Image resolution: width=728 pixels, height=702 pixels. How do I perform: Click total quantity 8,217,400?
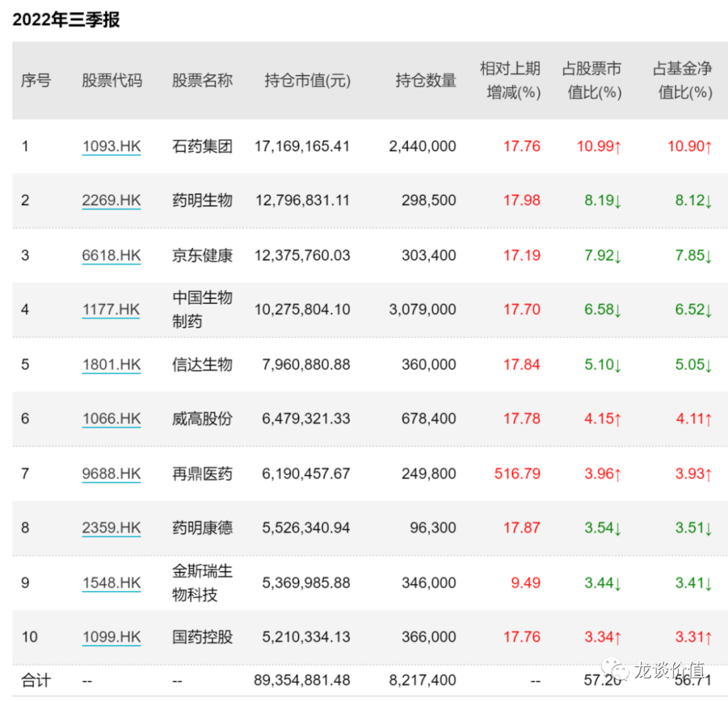[x=423, y=680]
